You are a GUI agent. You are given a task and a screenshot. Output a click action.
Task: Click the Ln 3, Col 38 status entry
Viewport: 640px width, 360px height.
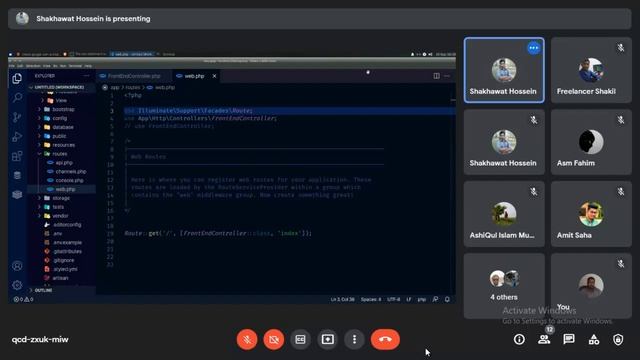click(342, 299)
